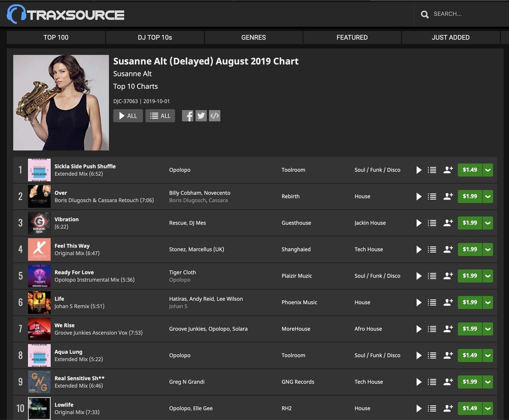Viewport: 509px width, 420px height.
Task: Expand purchase options for Over
Action: 488,197
